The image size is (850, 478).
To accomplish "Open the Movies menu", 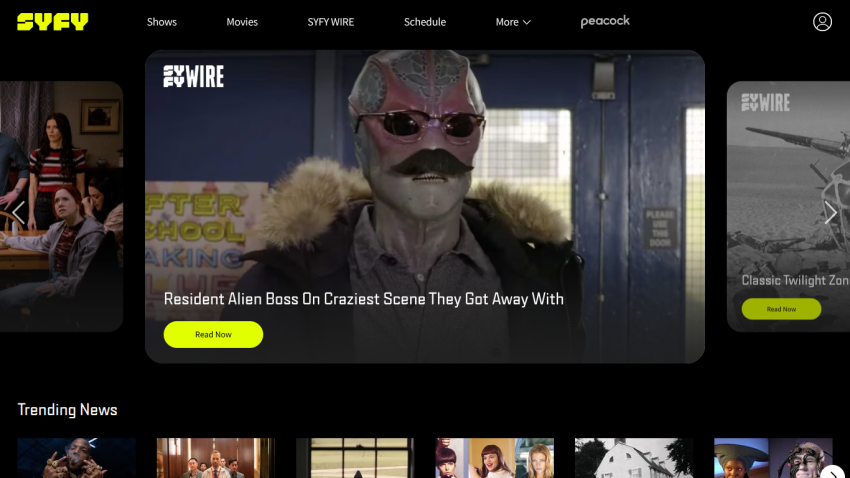I will [242, 22].
